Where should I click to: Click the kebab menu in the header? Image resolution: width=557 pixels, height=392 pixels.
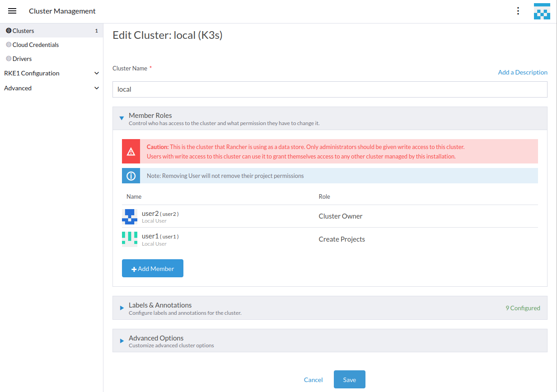coord(518,11)
